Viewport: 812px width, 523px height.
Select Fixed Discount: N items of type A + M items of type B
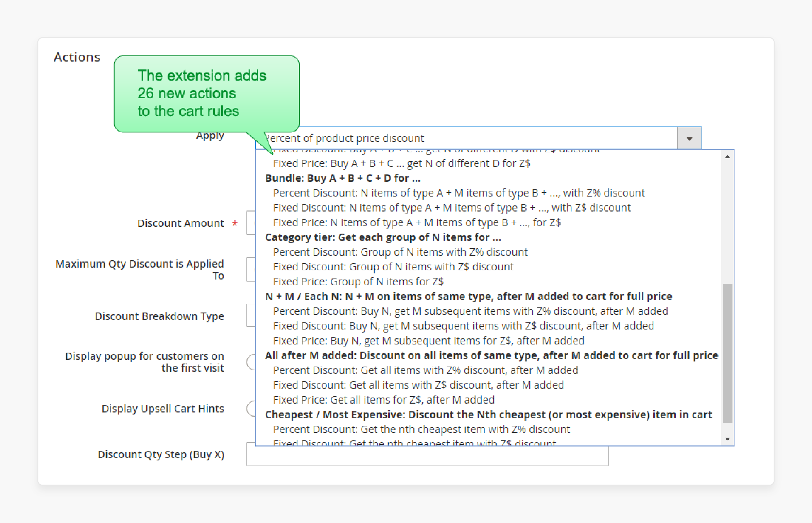452,208
